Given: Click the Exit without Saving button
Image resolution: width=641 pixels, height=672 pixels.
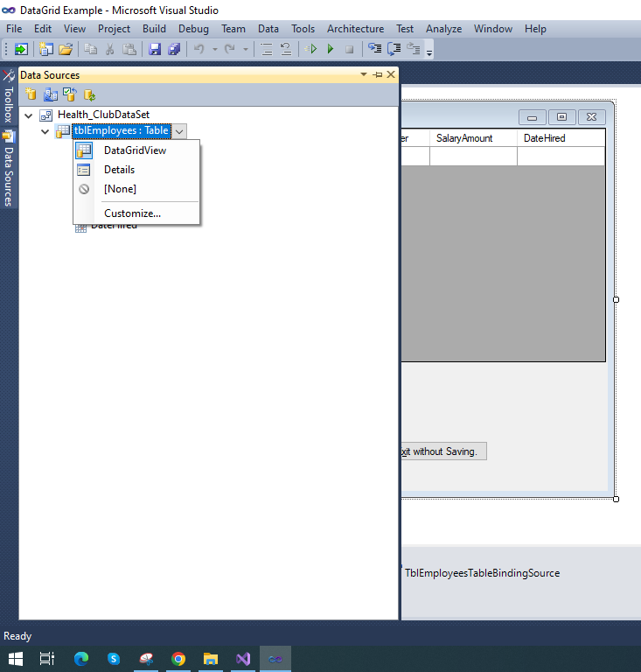Looking at the screenshot, I should (443, 451).
